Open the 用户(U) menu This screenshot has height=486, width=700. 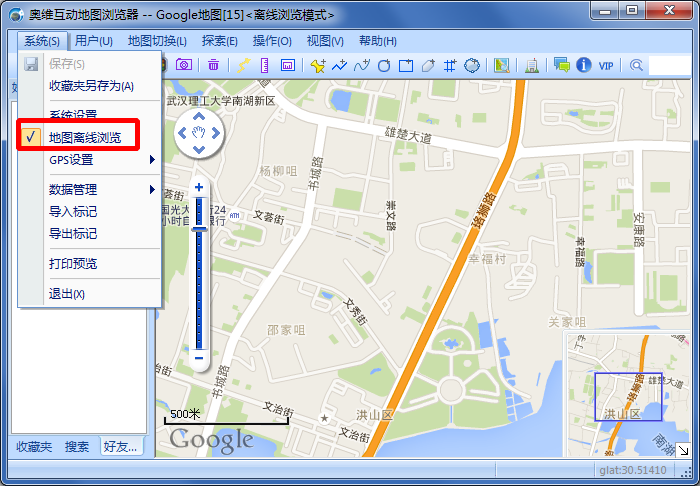[x=93, y=41]
